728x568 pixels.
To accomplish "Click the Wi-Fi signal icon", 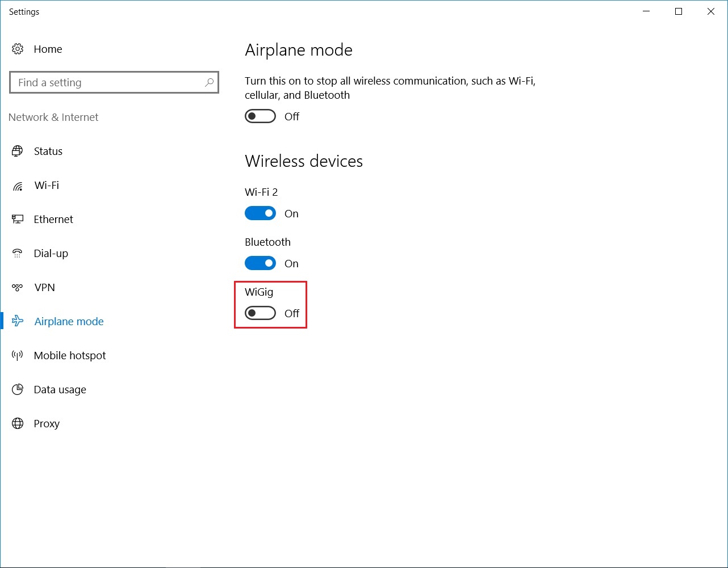I will pyautogui.click(x=18, y=186).
